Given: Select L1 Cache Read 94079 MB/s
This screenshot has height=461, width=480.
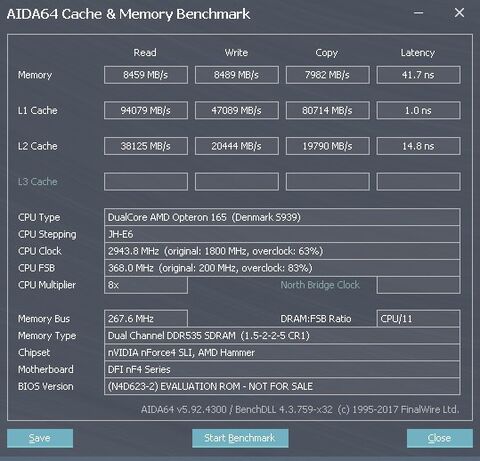Looking at the screenshot, I should click(146, 110).
